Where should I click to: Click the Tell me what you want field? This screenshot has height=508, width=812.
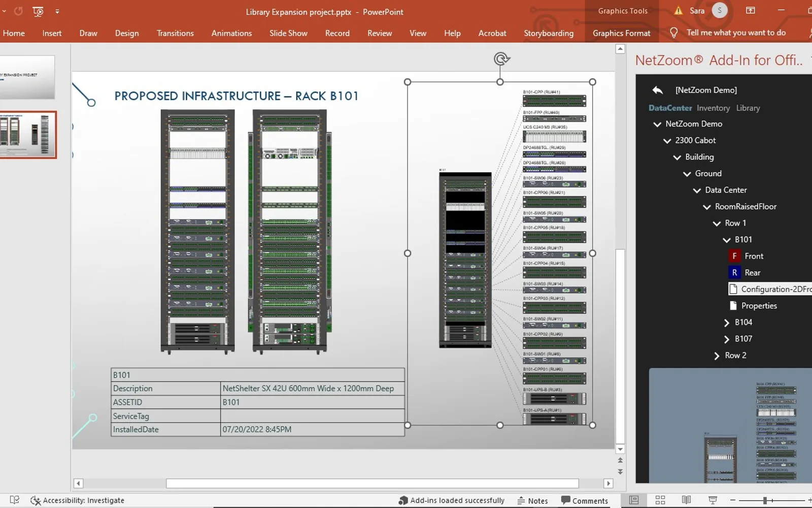click(x=736, y=33)
